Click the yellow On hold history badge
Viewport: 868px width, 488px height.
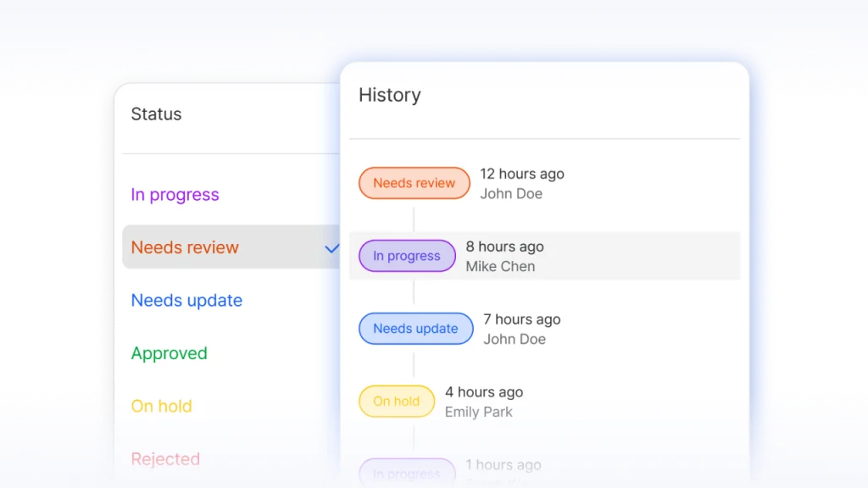pos(396,402)
